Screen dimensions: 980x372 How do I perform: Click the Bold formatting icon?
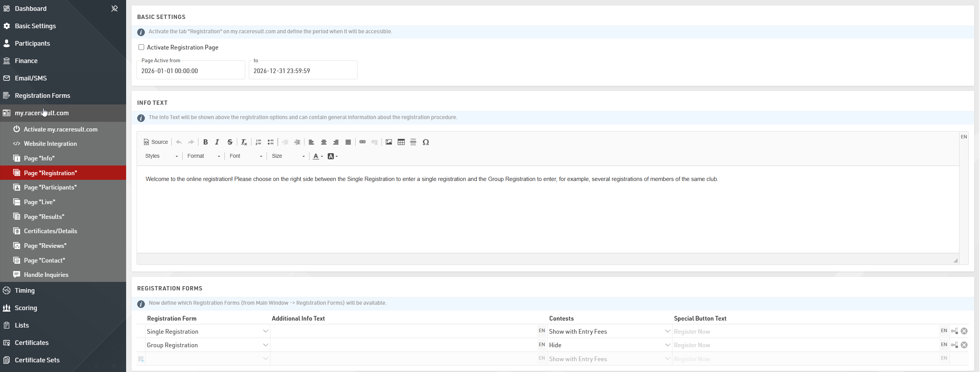[205, 142]
